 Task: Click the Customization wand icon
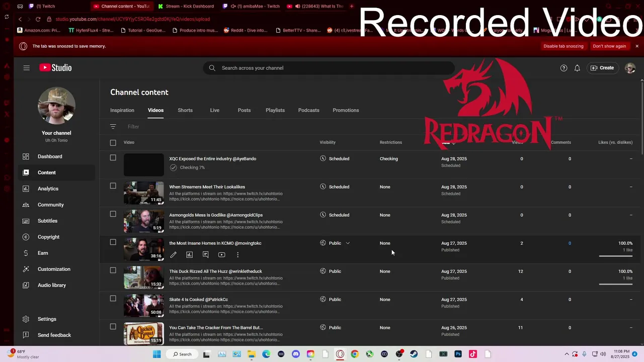point(26,269)
